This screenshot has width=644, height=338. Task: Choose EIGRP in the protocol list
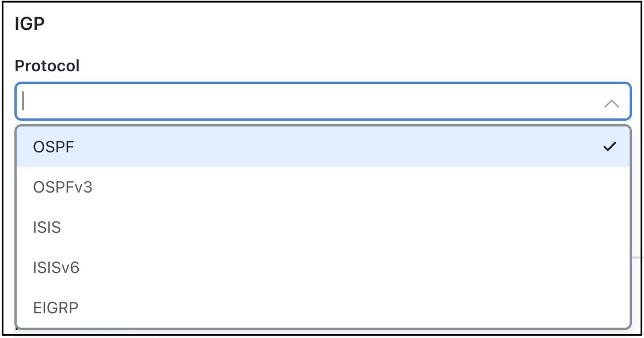(x=56, y=308)
